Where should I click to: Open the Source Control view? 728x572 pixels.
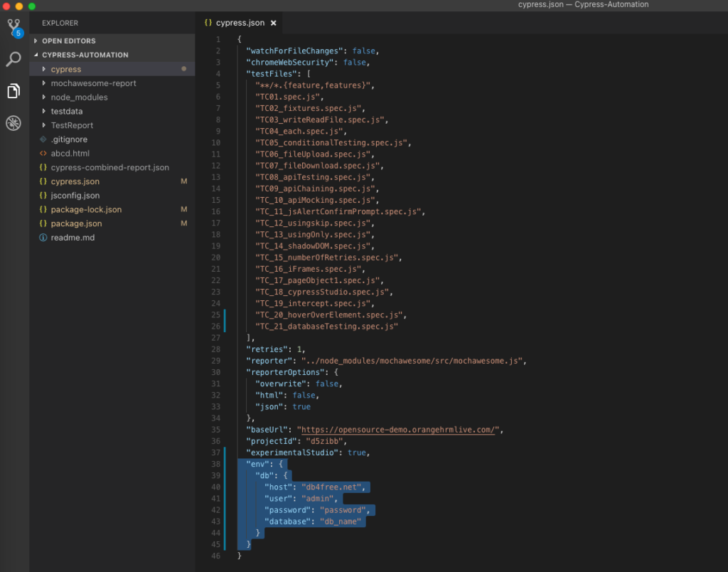tap(14, 27)
